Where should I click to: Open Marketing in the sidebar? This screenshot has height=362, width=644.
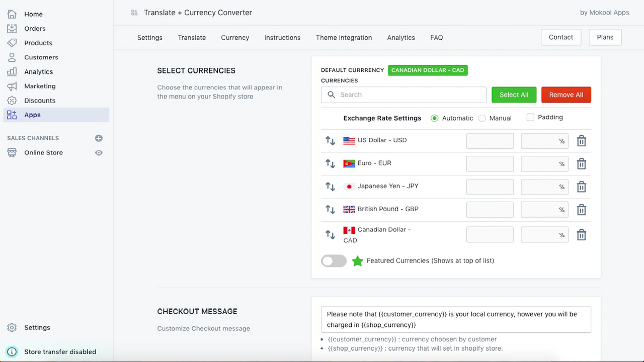click(x=40, y=86)
